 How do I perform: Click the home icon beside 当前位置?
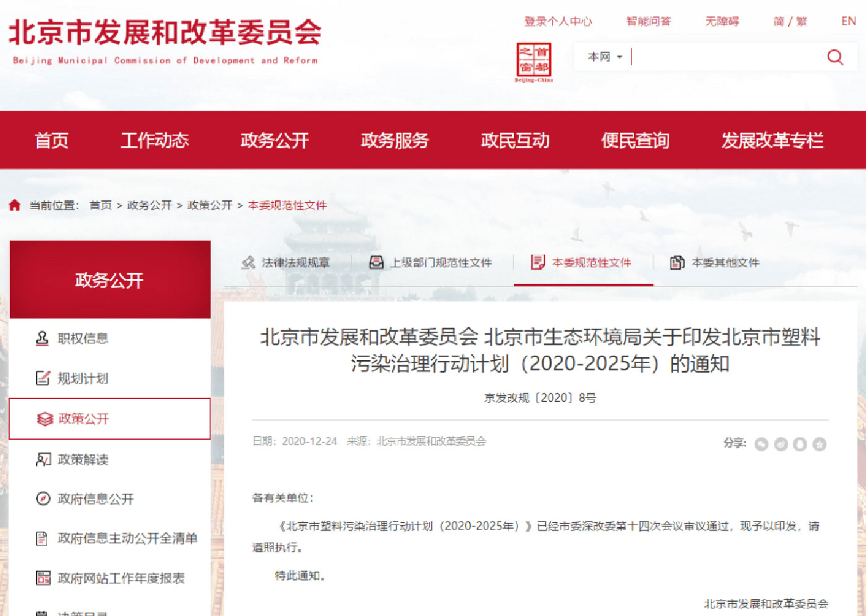[14, 205]
